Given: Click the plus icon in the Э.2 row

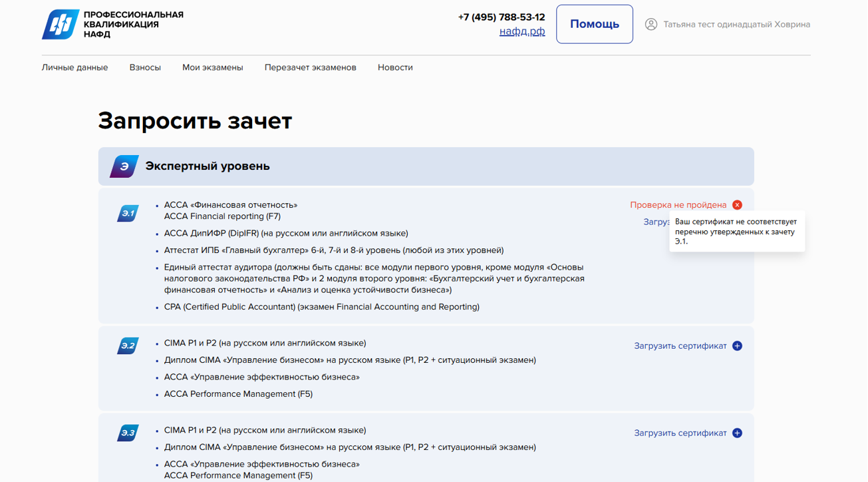Looking at the screenshot, I should pyautogui.click(x=737, y=346).
